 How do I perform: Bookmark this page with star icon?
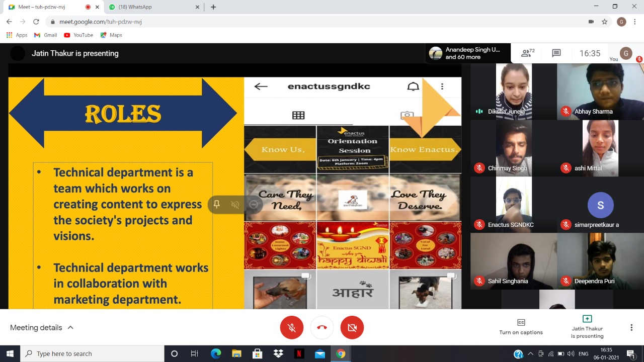(605, 22)
